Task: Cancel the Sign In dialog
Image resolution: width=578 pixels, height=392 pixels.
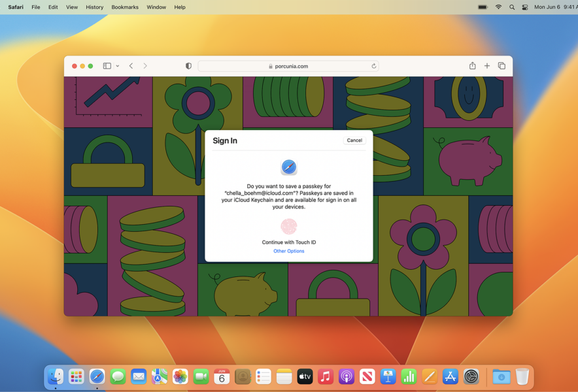Action: [x=354, y=140]
